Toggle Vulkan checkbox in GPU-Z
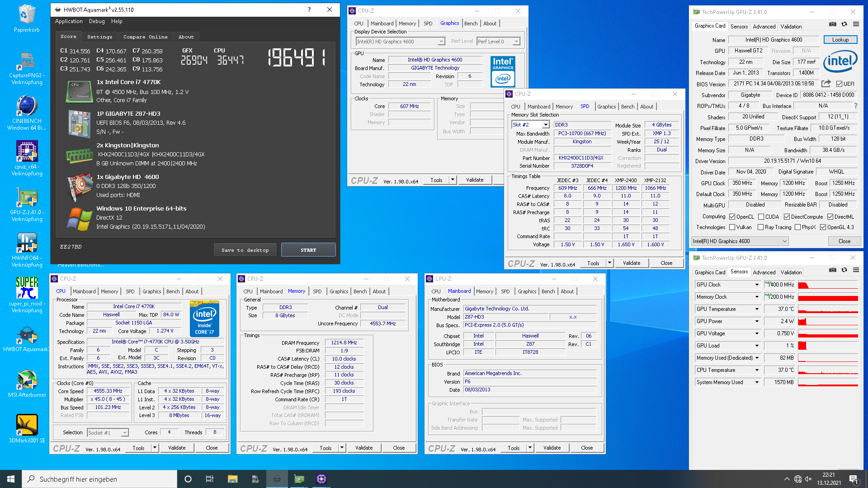This screenshot has height=488, width=868. click(732, 227)
